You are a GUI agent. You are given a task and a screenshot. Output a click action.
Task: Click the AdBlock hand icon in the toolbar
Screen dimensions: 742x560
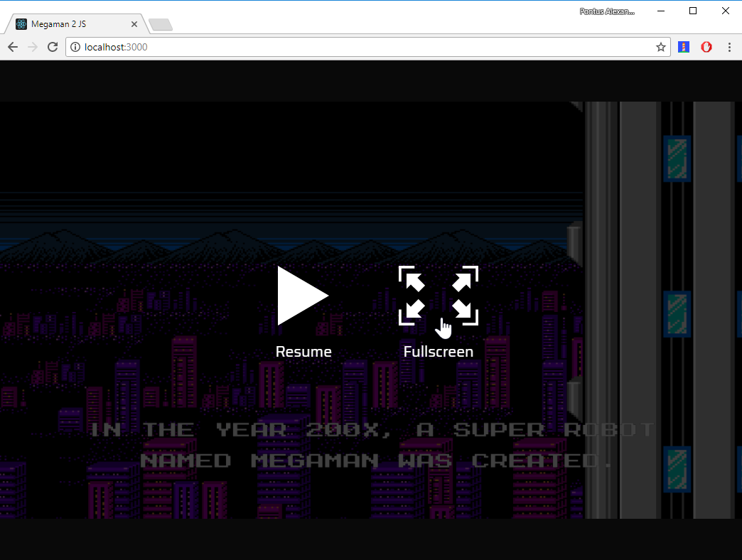[x=706, y=47]
